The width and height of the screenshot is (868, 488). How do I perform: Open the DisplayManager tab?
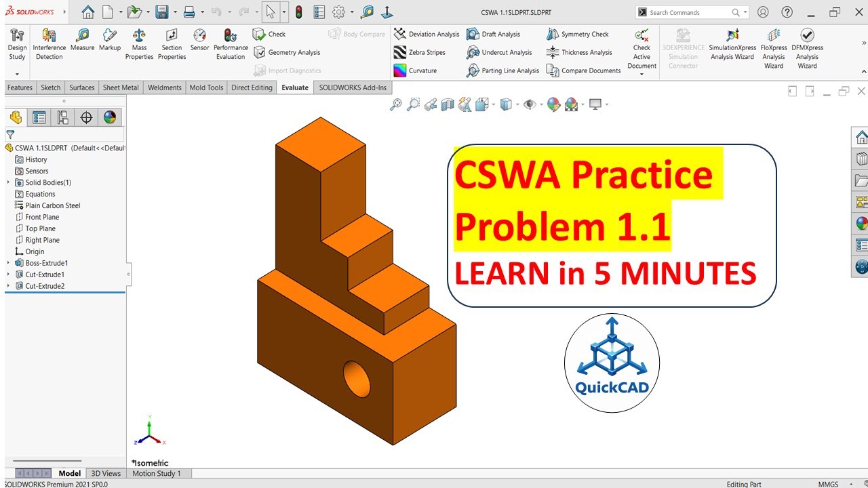(110, 117)
